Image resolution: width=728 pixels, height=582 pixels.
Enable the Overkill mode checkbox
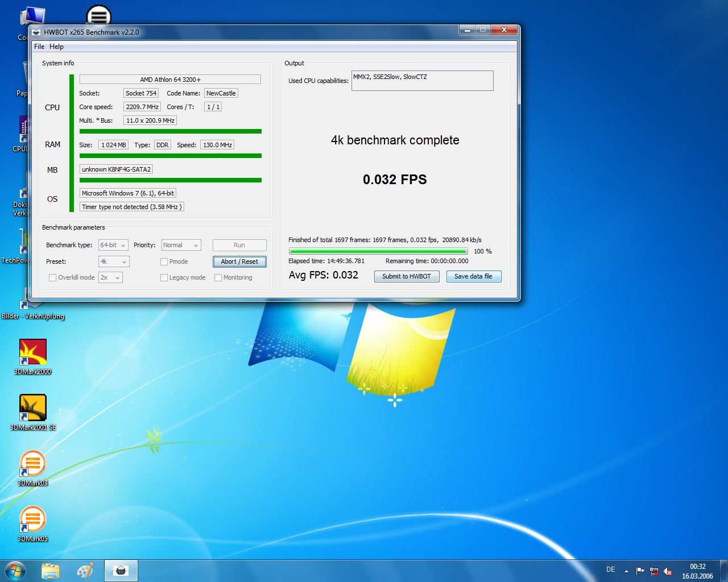pos(53,278)
